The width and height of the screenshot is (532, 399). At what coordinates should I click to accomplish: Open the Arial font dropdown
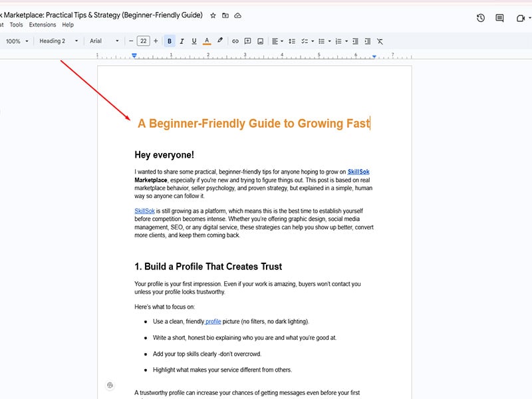104,41
